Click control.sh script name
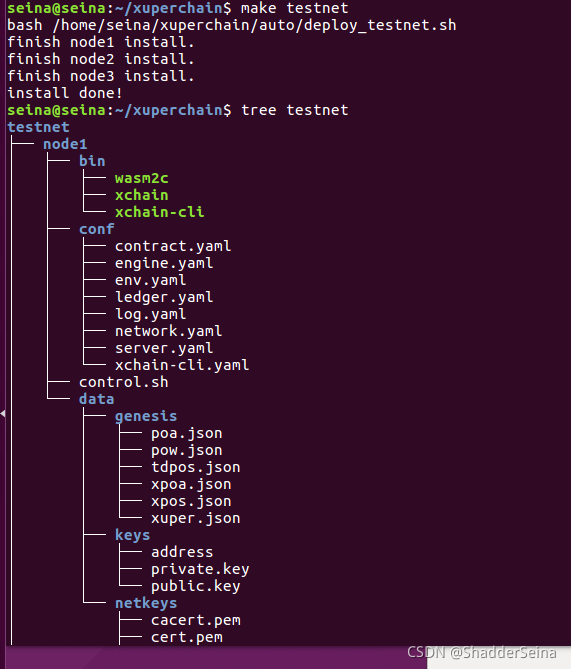 124,382
